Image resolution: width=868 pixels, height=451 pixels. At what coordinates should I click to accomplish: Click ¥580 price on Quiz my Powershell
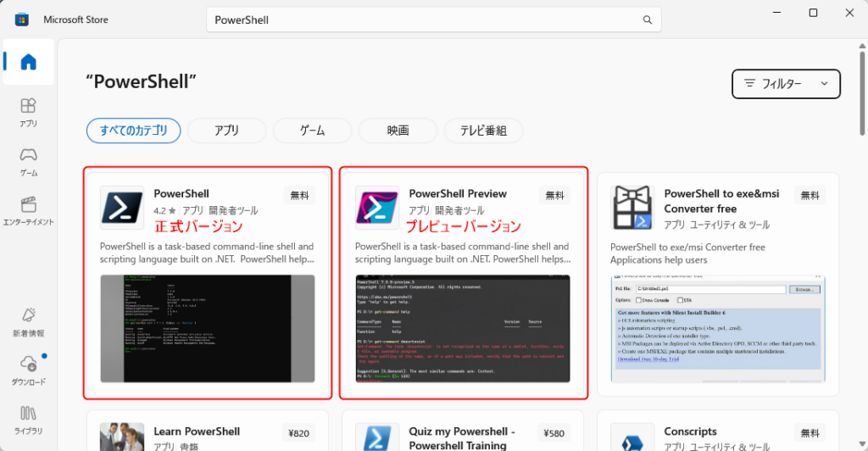(x=554, y=432)
